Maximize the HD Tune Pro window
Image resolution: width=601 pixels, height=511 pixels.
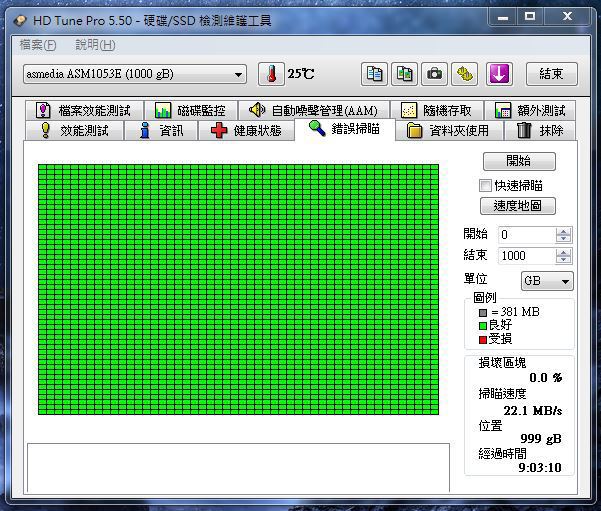point(530,17)
